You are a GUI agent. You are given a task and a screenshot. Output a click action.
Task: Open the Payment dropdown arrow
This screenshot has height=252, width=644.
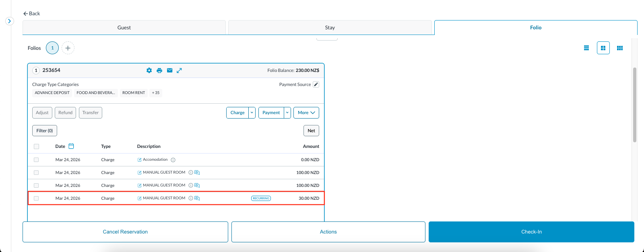(x=287, y=113)
